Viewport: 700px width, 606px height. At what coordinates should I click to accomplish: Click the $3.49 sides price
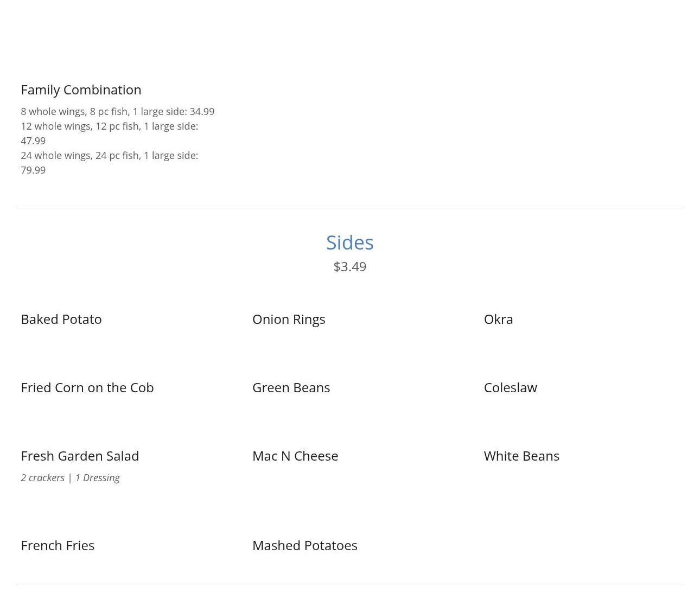[x=350, y=266]
